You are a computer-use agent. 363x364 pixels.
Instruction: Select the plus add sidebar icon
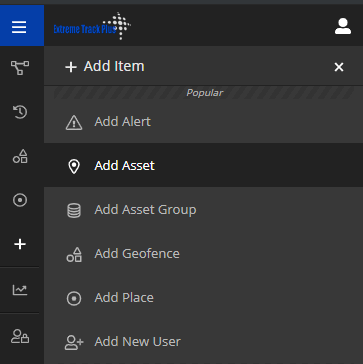click(x=20, y=244)
